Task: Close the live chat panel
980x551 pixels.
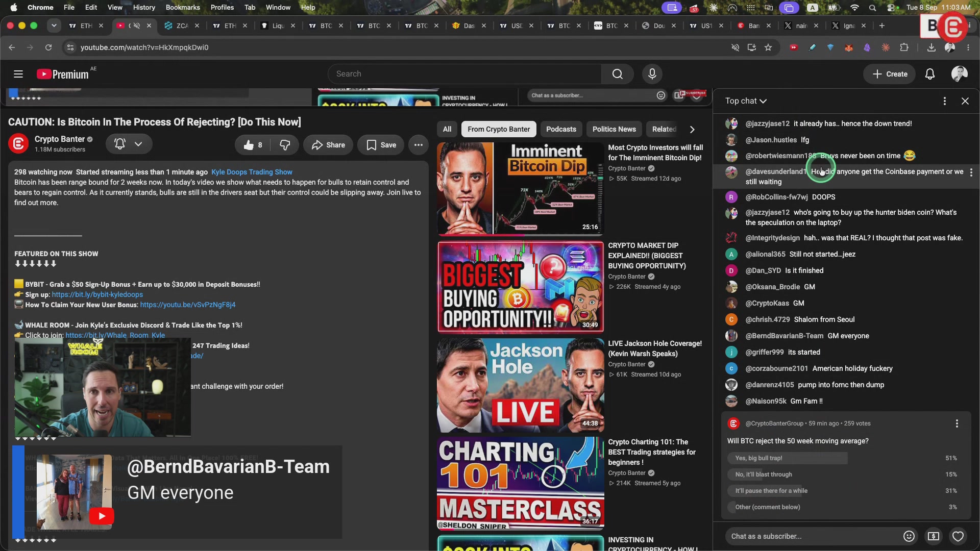Action: [x=965, y=101]
